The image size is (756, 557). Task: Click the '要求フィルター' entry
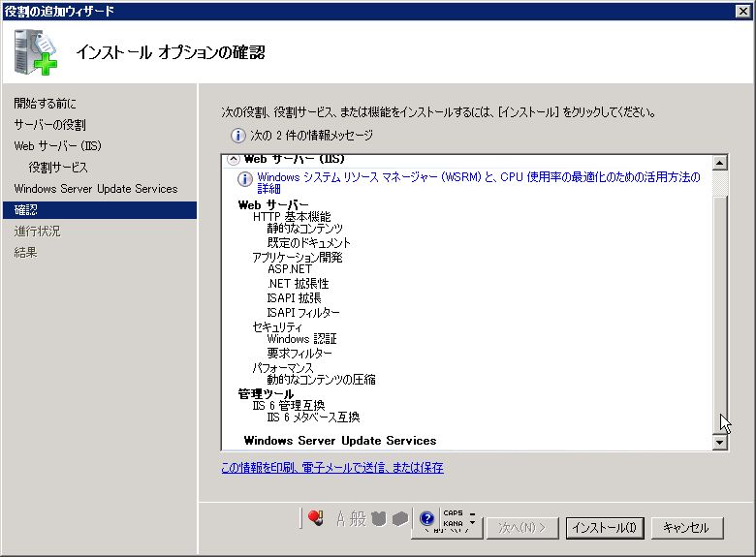point(299,354)
